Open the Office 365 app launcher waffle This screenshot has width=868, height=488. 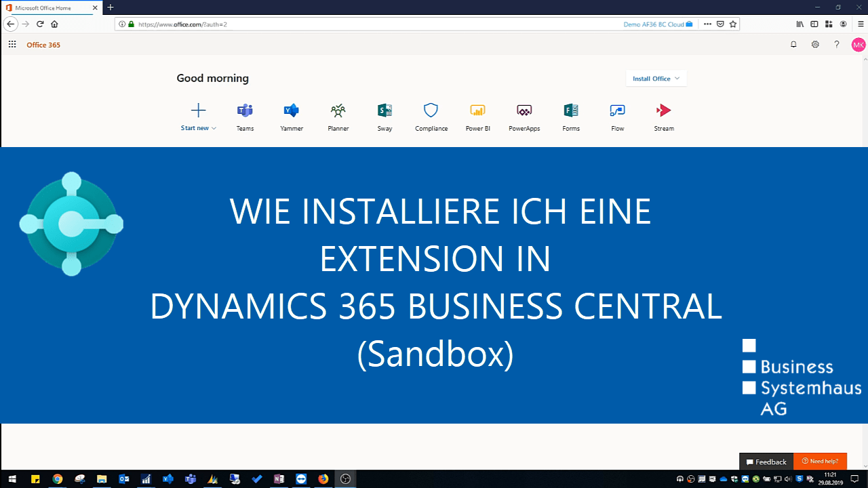(12, 44)
